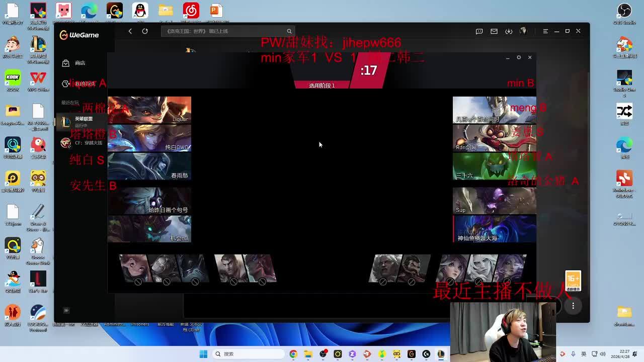This screenshot has height=362, width=644.
Task: Open WeGame chat messages icon
Action: (479, 31)
